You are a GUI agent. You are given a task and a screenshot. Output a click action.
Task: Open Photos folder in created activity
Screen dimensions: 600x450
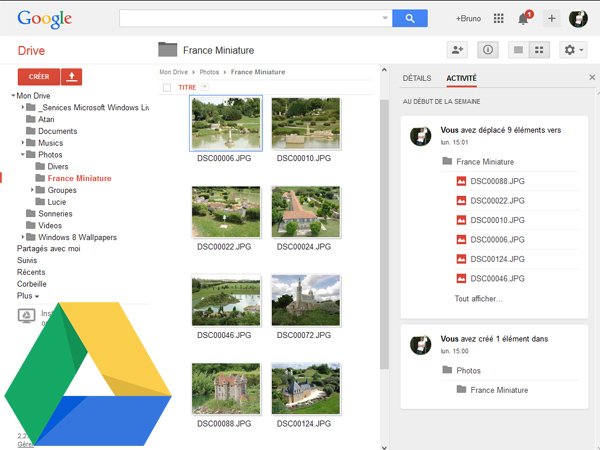click(x=461, y=370)
